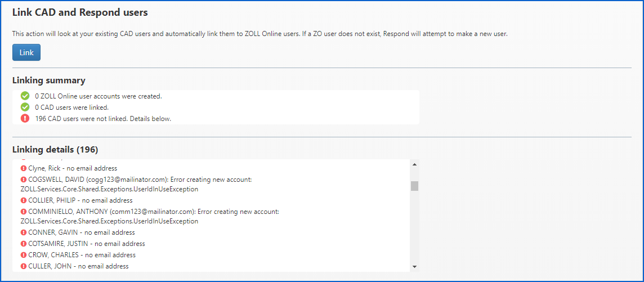Click the blue Link button
Image resolution: width=644 pixels, height=282 pixels.
[x=26, y=52]
